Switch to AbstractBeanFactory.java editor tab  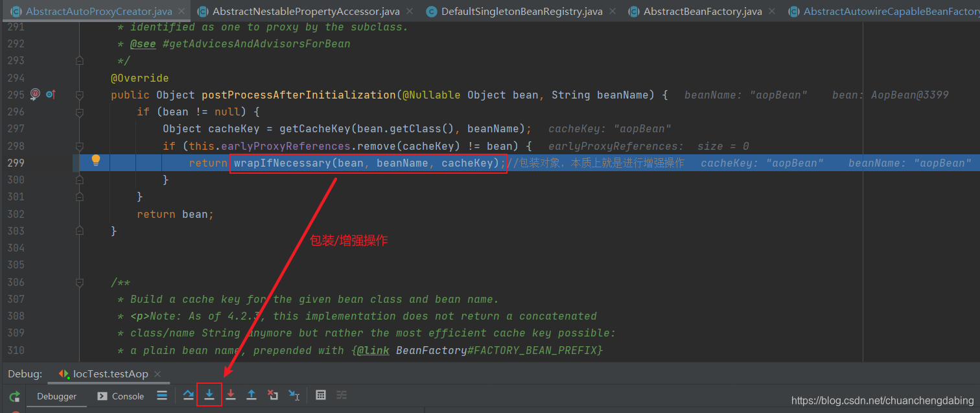[703, 12]
